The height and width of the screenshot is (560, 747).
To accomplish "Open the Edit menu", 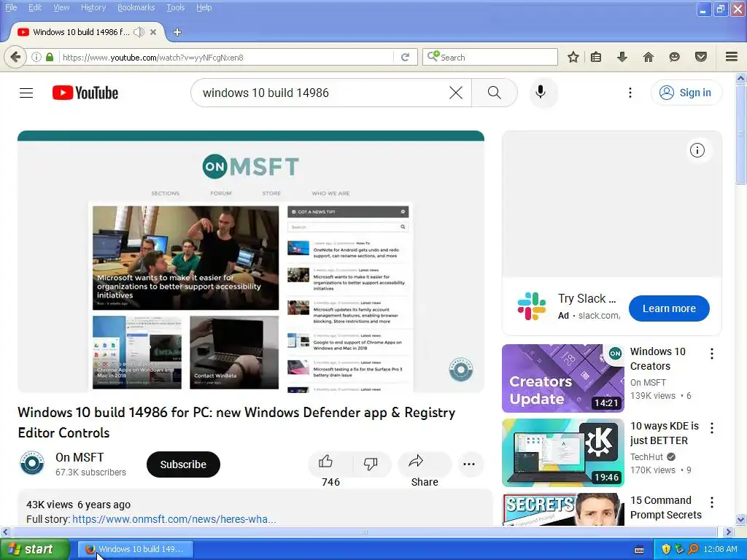I will click(x=35, y=7).
